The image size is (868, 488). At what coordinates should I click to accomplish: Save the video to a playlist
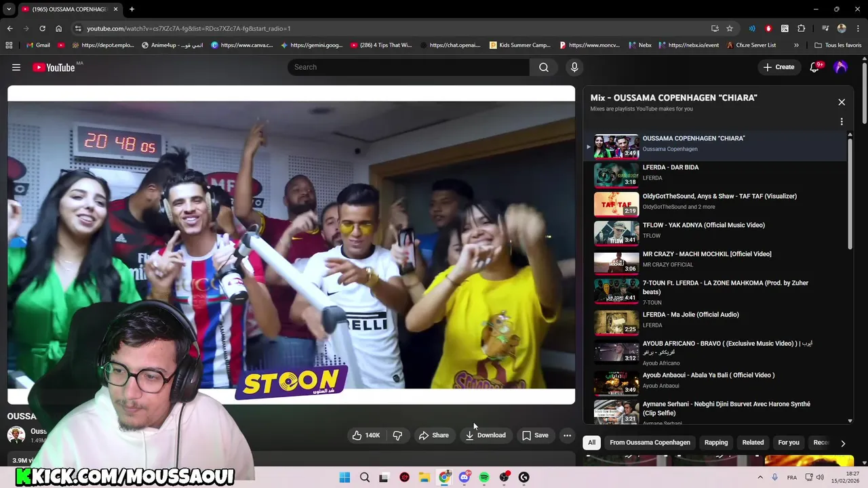(x=535, y=435)
